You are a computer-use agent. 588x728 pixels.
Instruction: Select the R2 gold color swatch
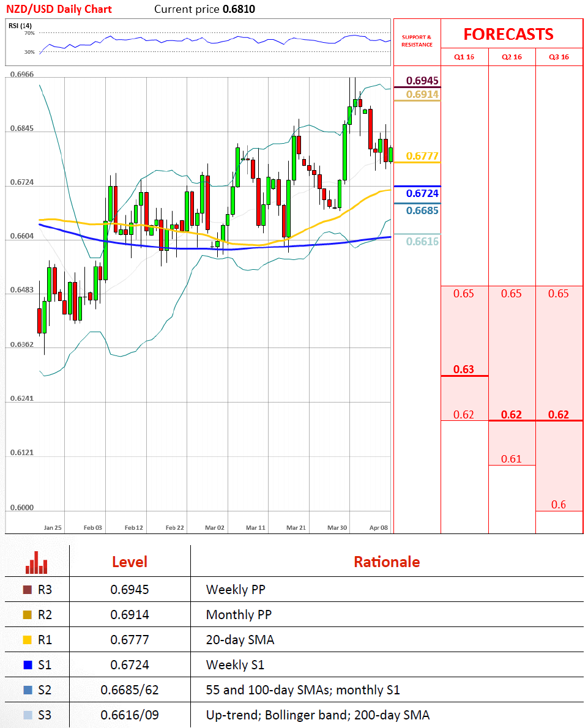[28, 615]
